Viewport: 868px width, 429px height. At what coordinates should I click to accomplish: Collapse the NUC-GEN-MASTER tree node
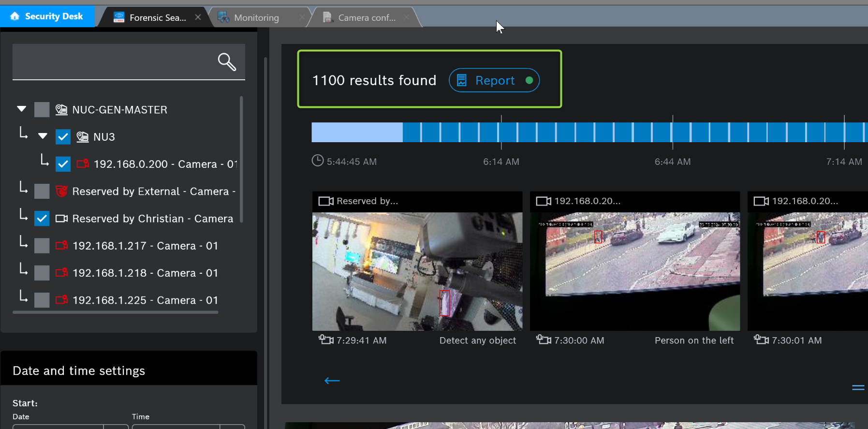coord(21,109)
